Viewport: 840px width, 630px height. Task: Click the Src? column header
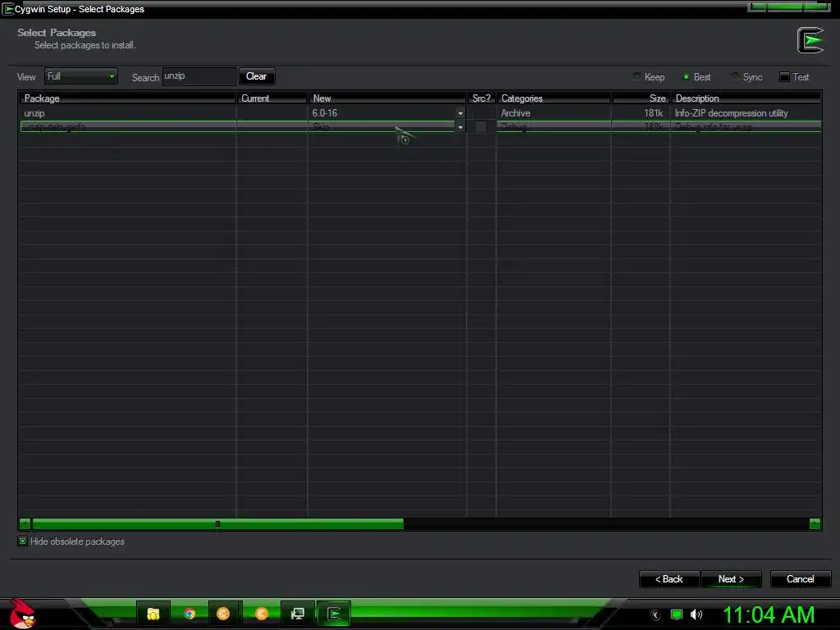coord(481,98)
